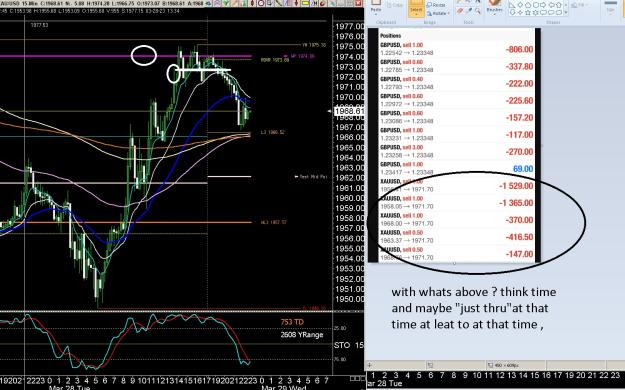Click the Mar 29 Wed date label on chart

point(283,388)
